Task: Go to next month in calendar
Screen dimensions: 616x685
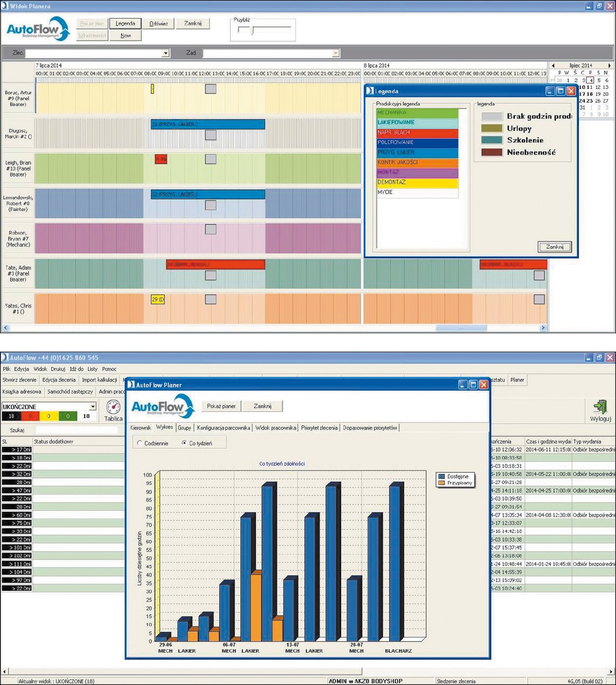Action: click(609, 66)
